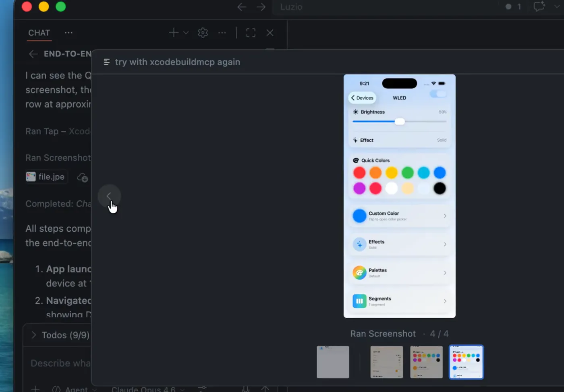
Task: Open the Claude Opus 4.6 model dropdown
Action: tap(148, 389)
